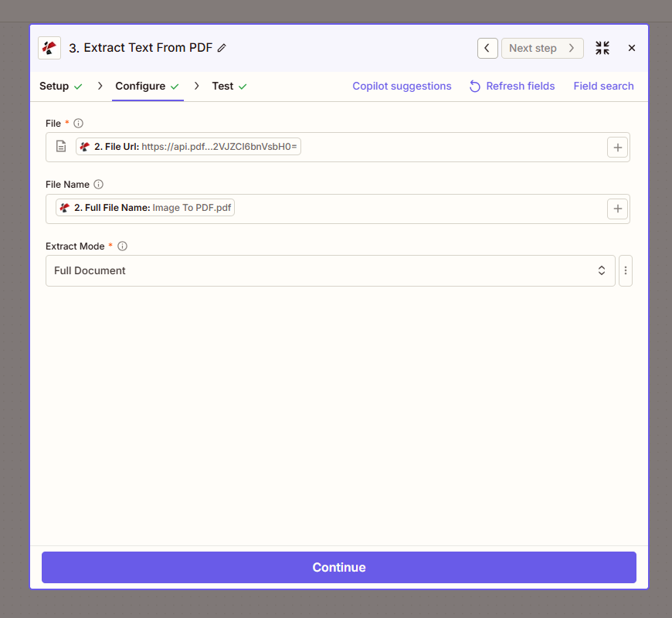Viewport: 672px width, 618px height.
Task: Click the PDF app logo in header
Action: pos(49,48)
